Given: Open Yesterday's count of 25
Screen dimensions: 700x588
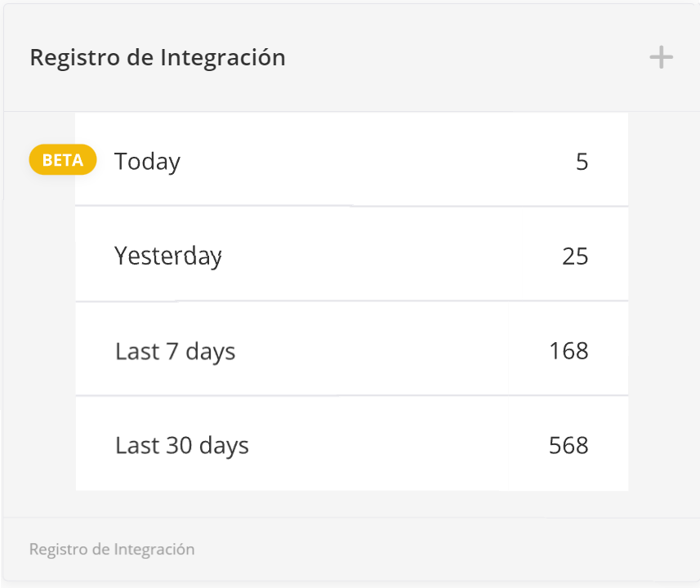Looking at the screenshot, I should click(x=575, y=256).
